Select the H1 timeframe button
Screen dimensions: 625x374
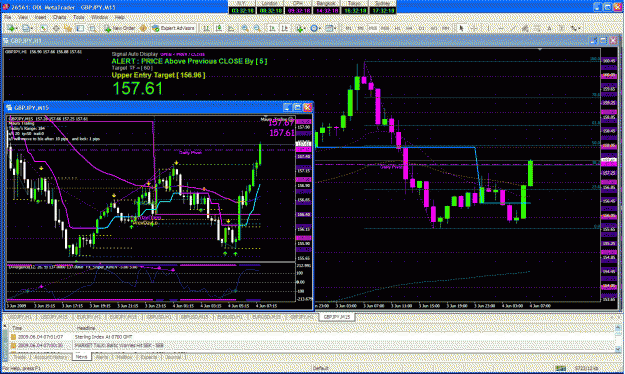click(x=397, y=28)
